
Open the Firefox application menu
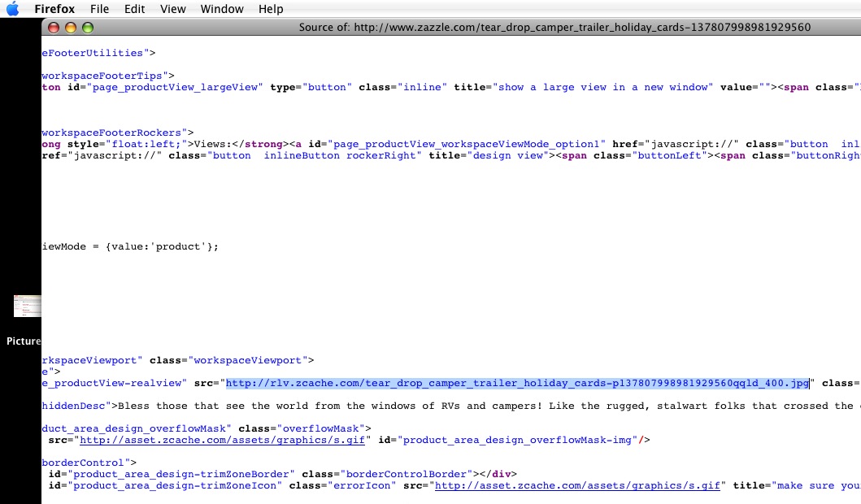point(54,9)
